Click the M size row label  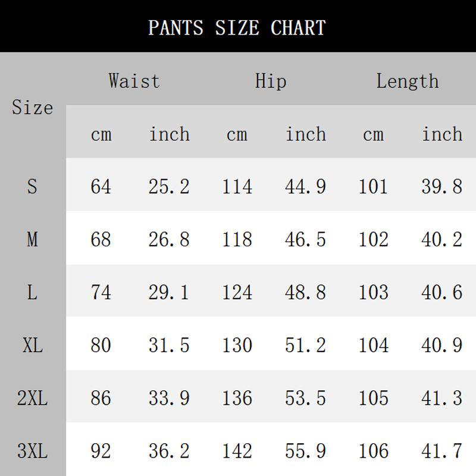click(x=32, y=240)
